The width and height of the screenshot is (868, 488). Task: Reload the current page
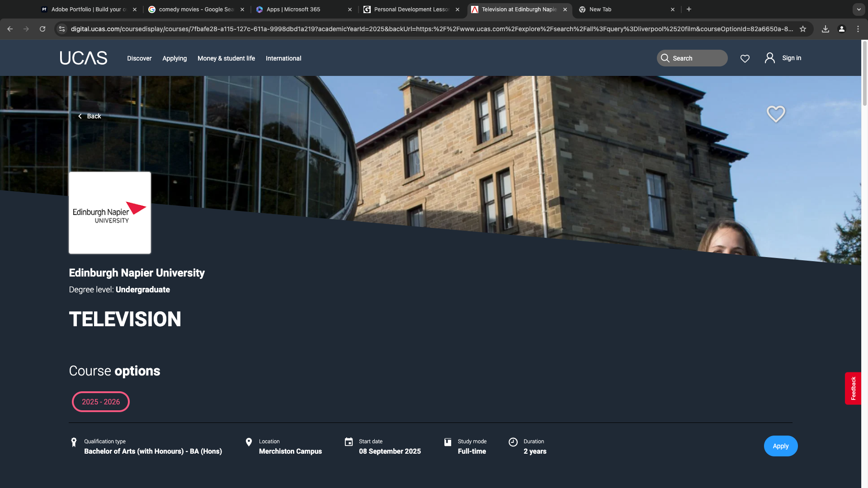coord(42,29)
